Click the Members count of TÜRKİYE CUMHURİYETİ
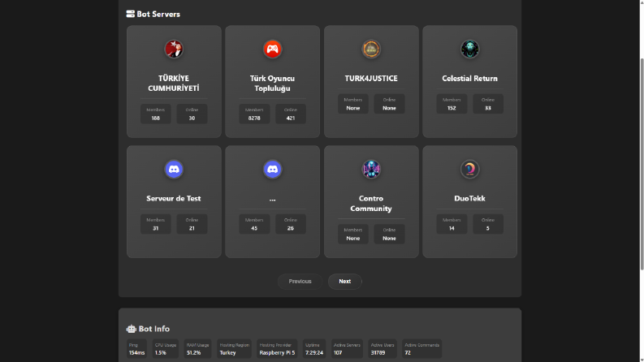The height and width of the screenshot is (362, 644). click(156, 114)
